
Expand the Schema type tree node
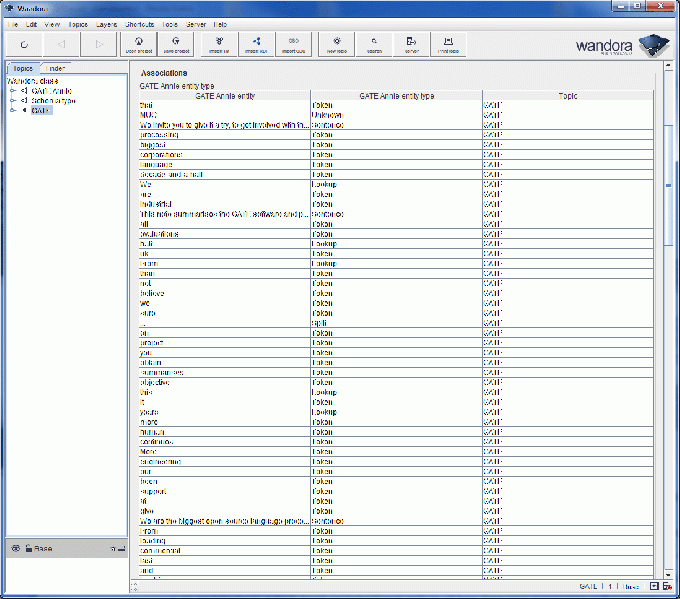pos(13,101)
